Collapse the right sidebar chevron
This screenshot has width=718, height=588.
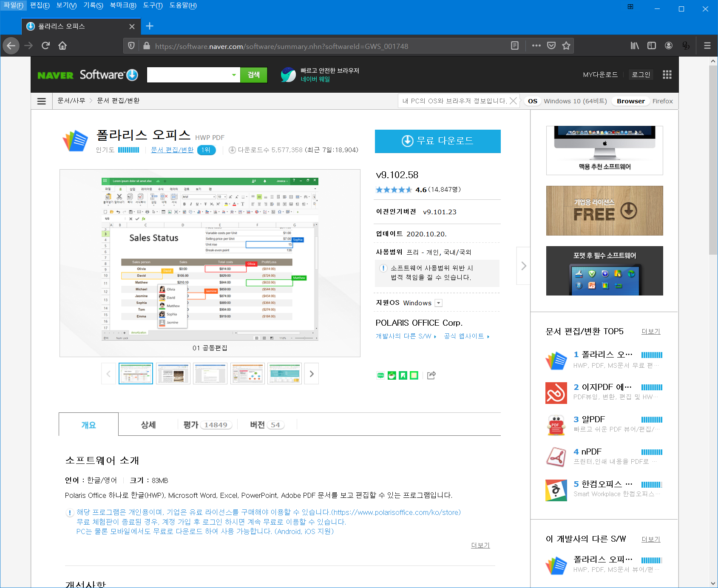[x=523, y=266]
